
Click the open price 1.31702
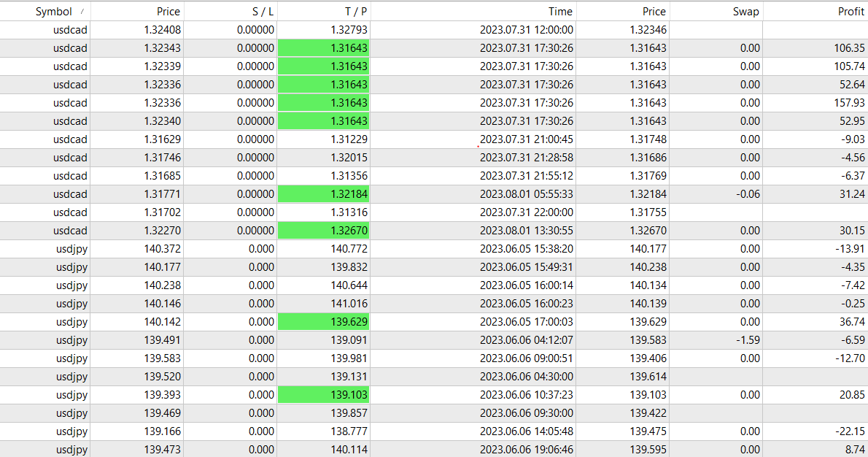162,212
